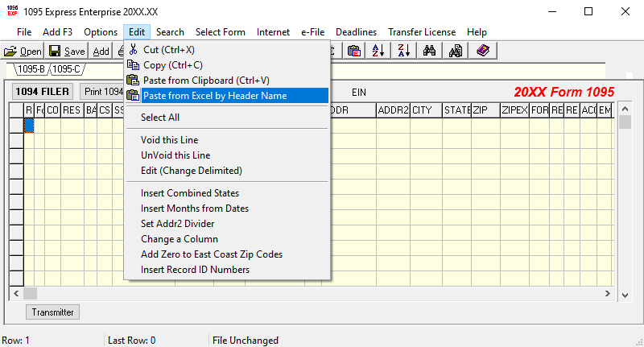Viewport: 644px width, 347px height.
Task: Click the ZIPEX column header
Action: pos(514,110)
